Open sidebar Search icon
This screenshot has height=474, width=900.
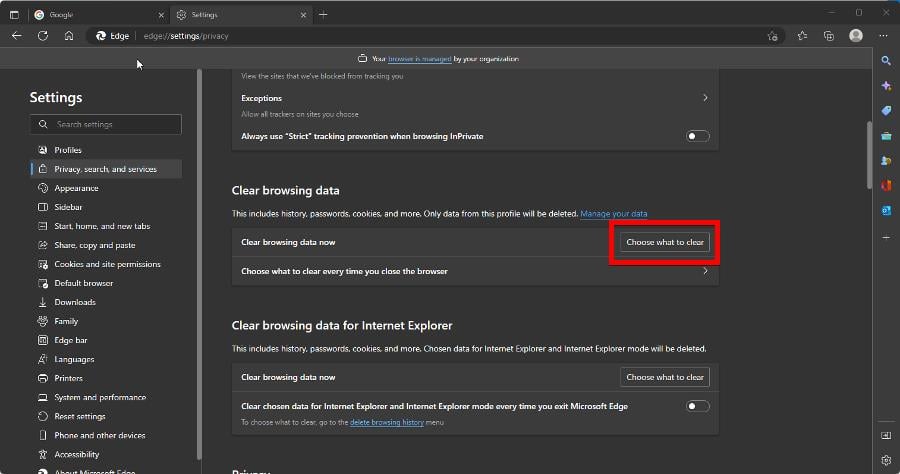point(886,60)
